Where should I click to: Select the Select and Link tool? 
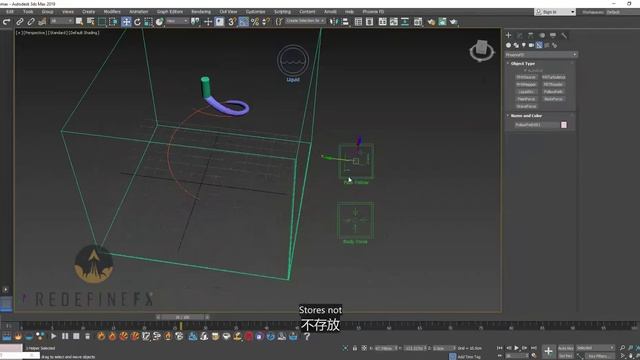pos(20,22)
